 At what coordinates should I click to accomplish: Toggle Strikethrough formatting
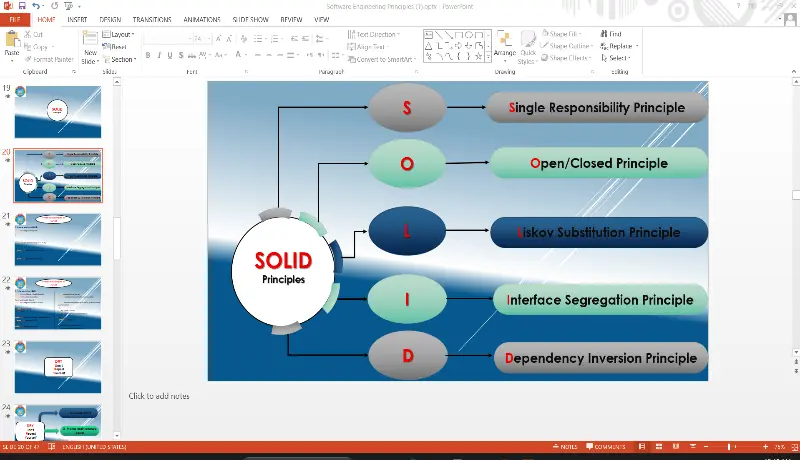[192, 55]
